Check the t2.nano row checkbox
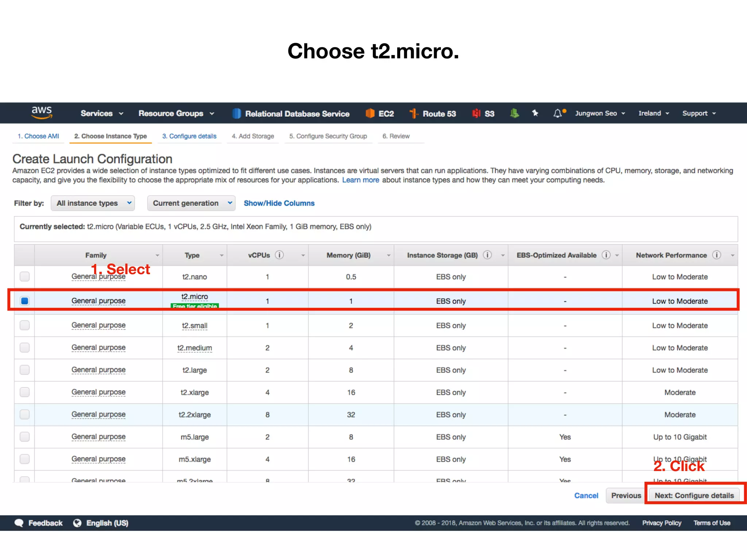This screenshot has height=560, width=747. 24,276
